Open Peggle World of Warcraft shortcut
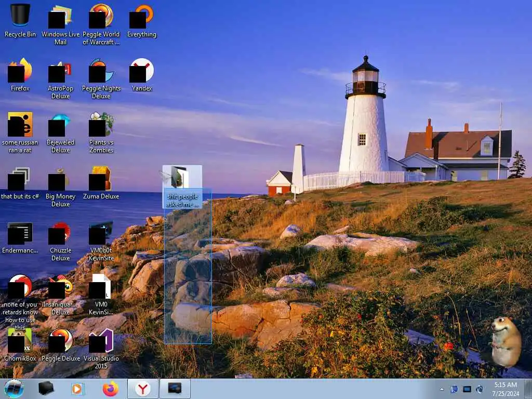This screenshot has height=399, width=532. click(x=101, y=24)
